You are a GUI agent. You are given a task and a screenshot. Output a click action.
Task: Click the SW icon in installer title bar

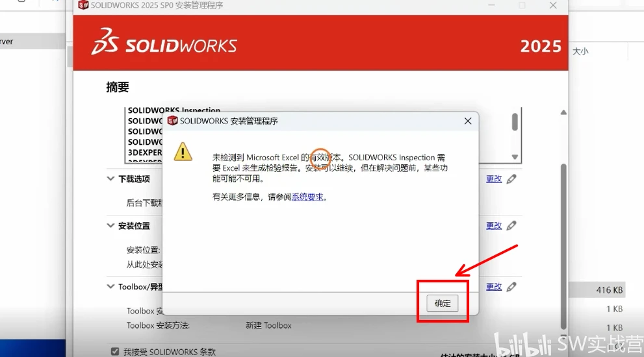83,5
